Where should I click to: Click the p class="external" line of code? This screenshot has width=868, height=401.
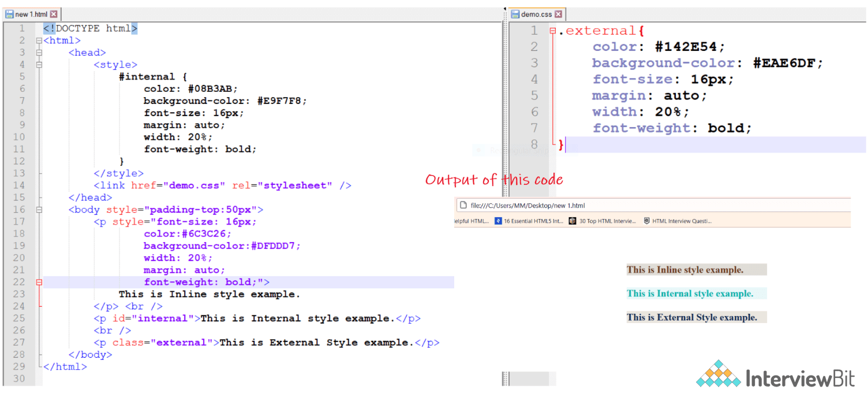pyautogui.click(x=267, y=343)
